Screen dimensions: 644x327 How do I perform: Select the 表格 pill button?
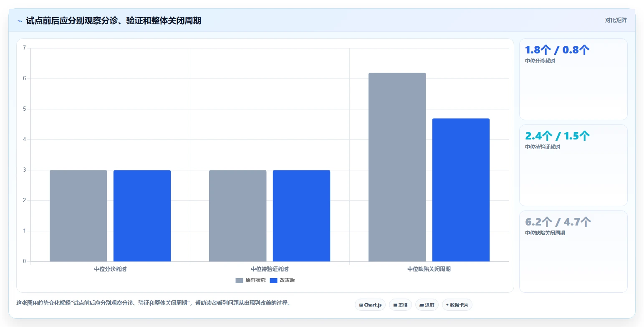tap(400, 305)
